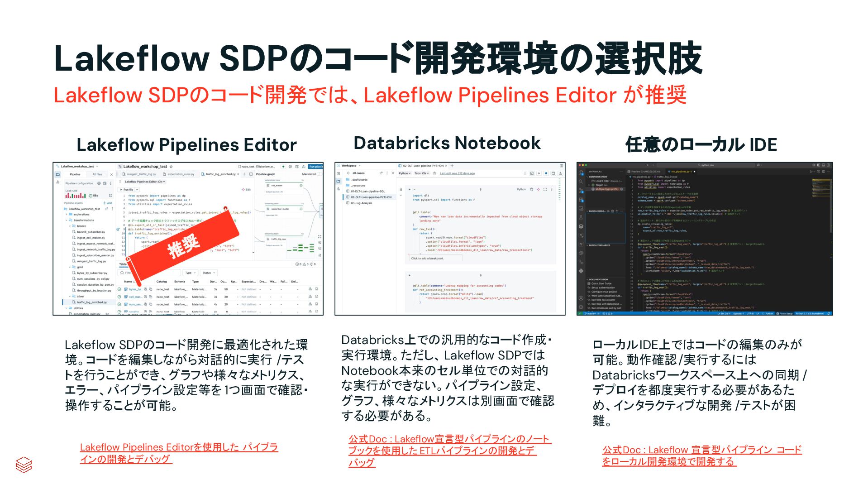This screenshot has height=489, width=868.
Task: Collapse the CONFIGURATION section in IDE
Action: [587, 177]
